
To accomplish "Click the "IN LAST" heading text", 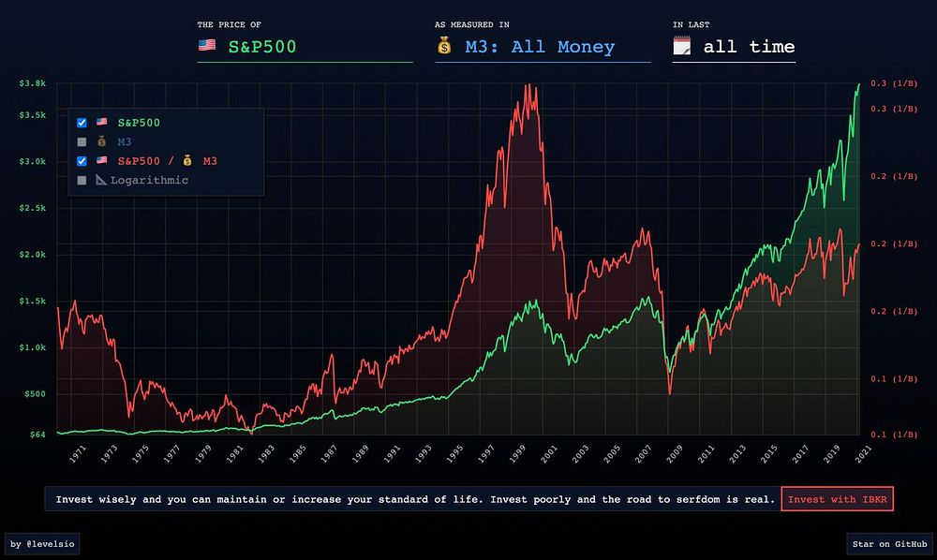I will [x=691, y=24].
